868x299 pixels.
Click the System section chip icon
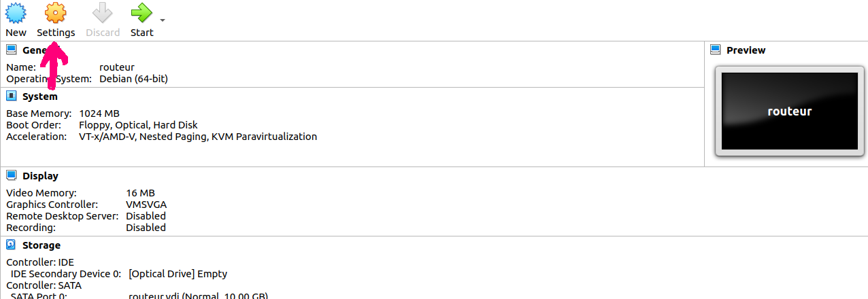pyautogui.click(x=12, y=96)
